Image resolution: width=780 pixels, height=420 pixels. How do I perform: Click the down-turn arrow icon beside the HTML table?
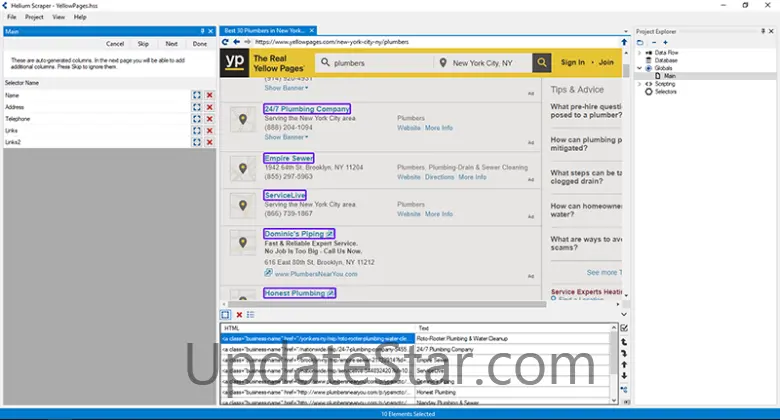point(624,353)
